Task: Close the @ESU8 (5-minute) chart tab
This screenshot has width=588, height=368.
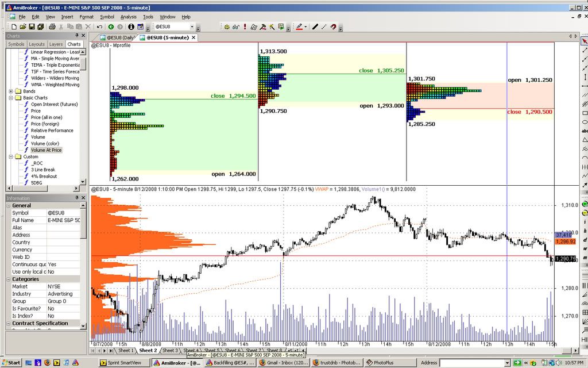Action: (194, 37)
